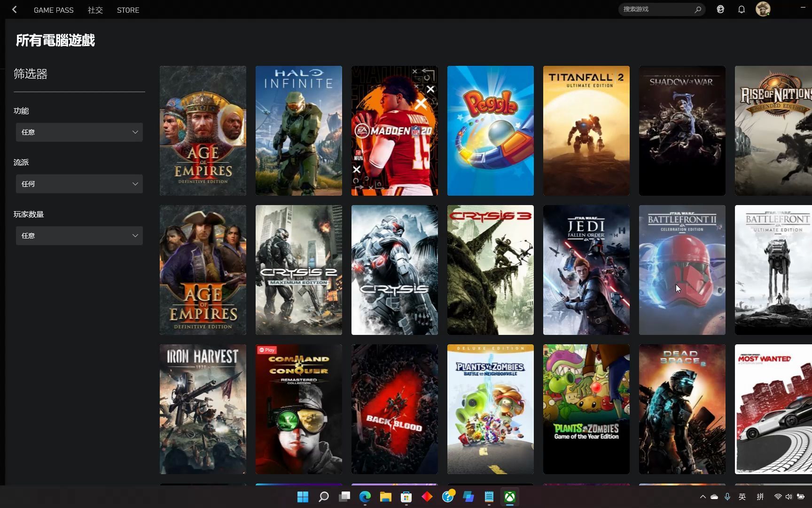Toggle the 拼 IME mode indicator
This screenshot has height=508, width=812.
760,497
